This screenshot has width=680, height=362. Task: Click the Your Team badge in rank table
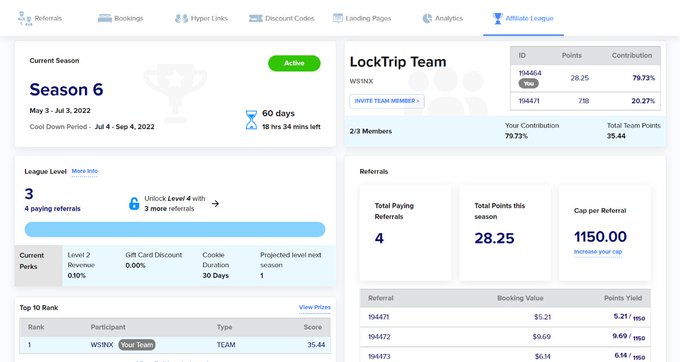pos(137,345)
